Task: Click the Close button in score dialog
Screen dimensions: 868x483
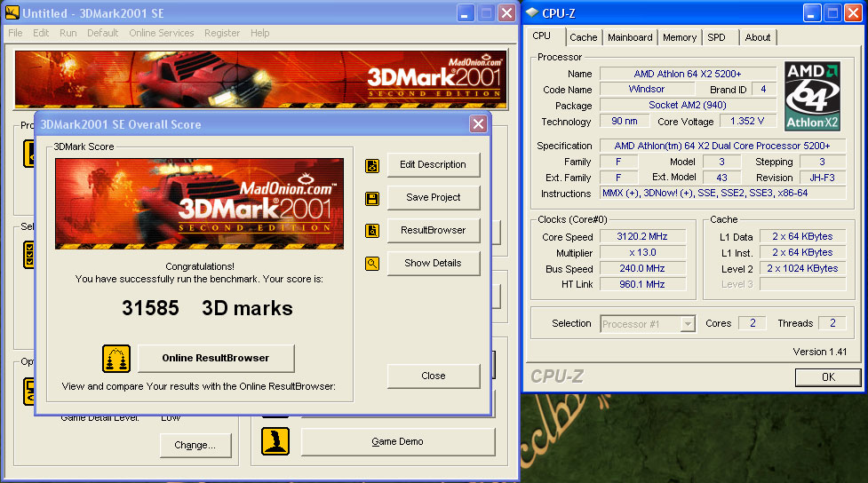Action: pos(433,376)
